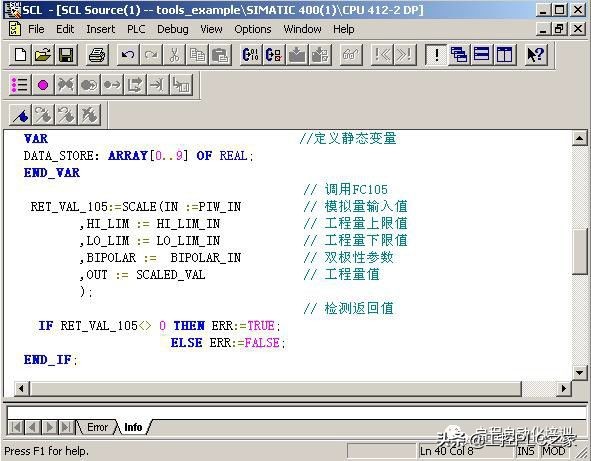
Task: Open the Window menu
Action: click(x=302, y=29)
